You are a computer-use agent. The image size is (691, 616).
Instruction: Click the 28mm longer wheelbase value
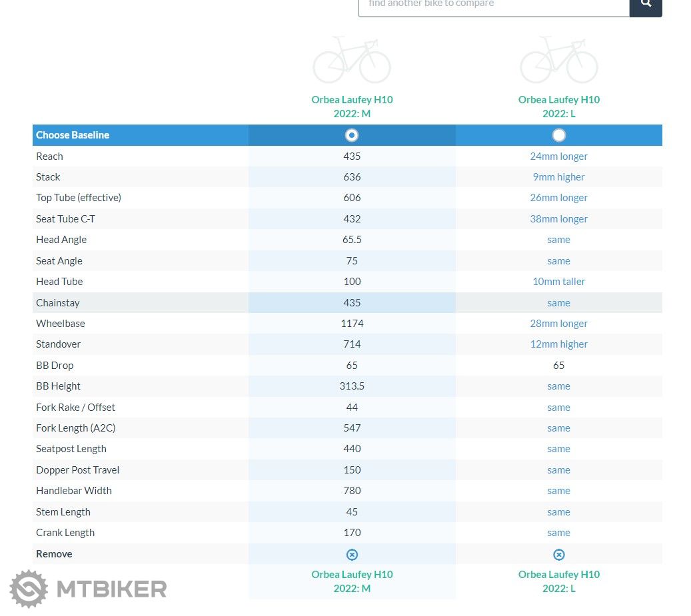coord(558,324)
